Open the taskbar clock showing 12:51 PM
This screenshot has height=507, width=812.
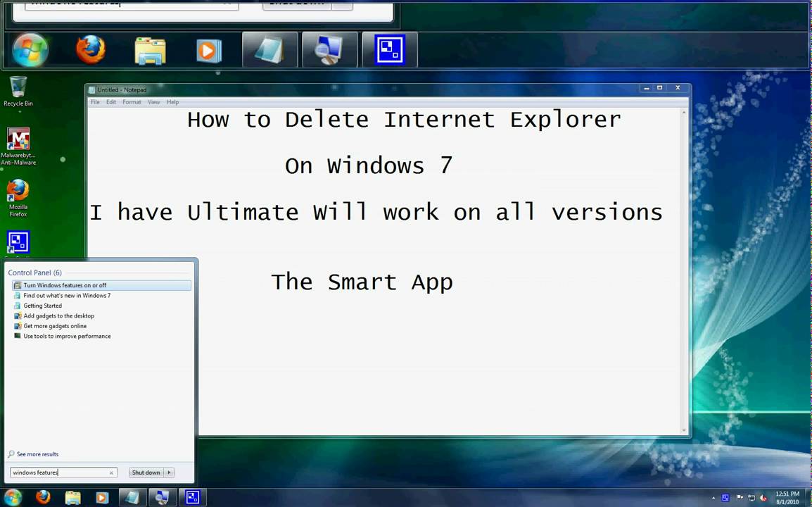pyautogui.click(x=787, y=498)
